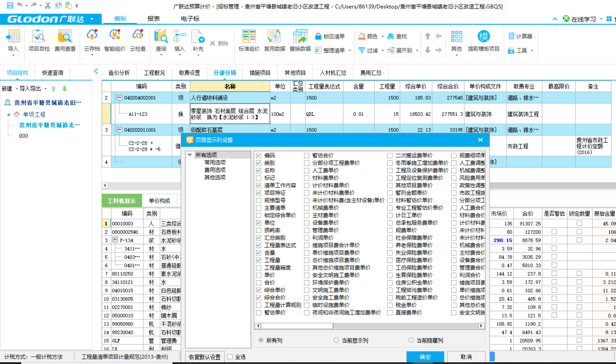Open the 查找 find tool

pos(397,36)
